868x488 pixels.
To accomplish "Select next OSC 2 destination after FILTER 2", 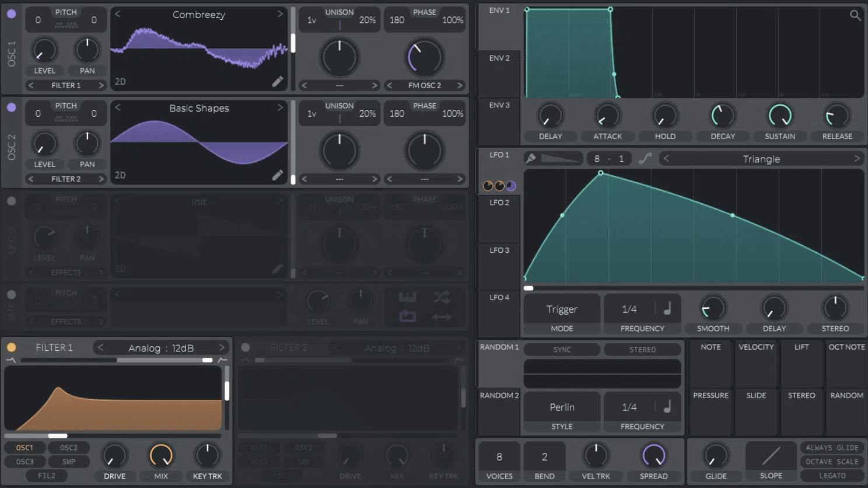I will tap(101, 179).
